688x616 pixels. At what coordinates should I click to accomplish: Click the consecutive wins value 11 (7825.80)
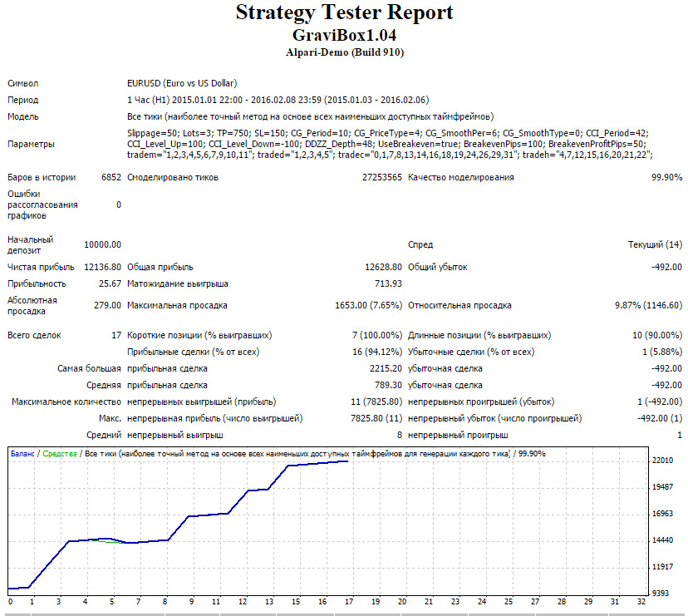coord(376,402)
